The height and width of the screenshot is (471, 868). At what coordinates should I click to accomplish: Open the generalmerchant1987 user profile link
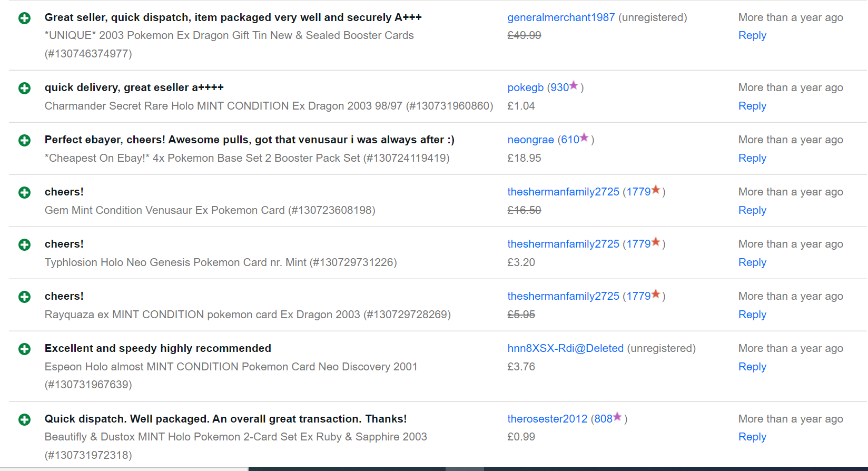[560, 17]
